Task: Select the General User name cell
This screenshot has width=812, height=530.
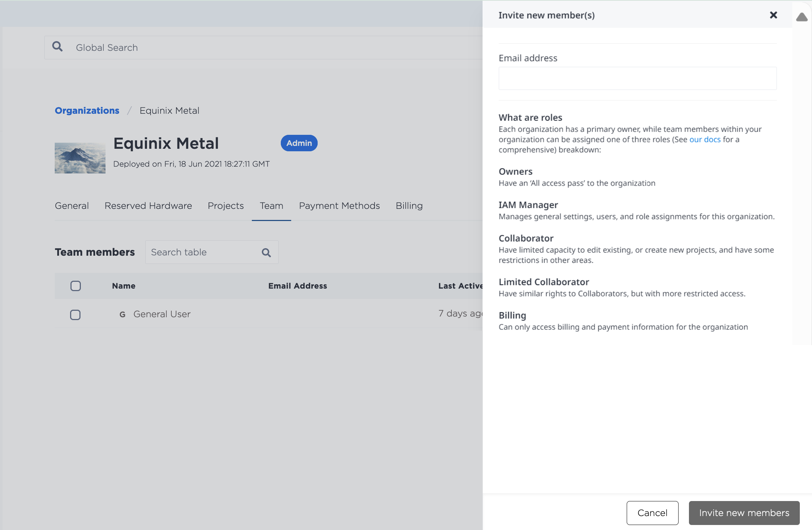Action: click(162, 314)
